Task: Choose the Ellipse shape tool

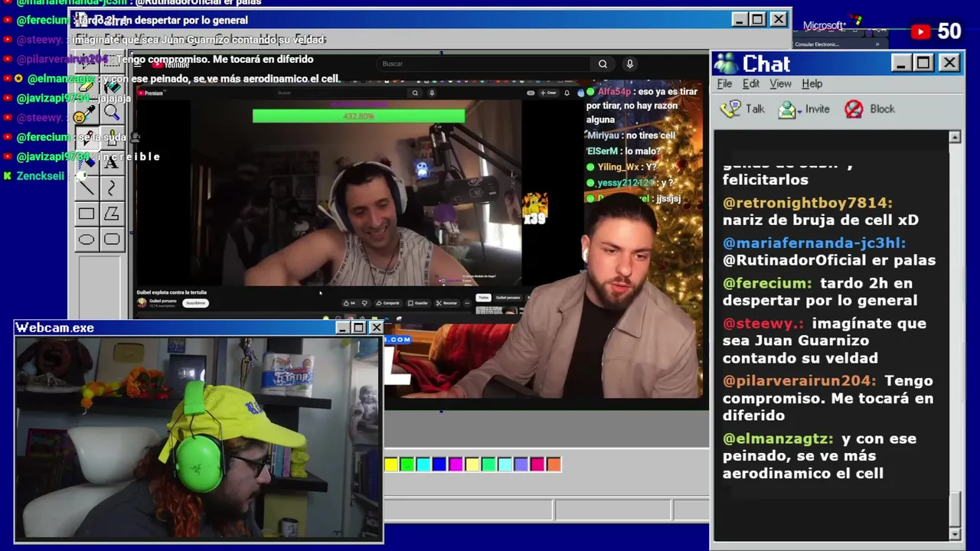Action: (87, 240)
